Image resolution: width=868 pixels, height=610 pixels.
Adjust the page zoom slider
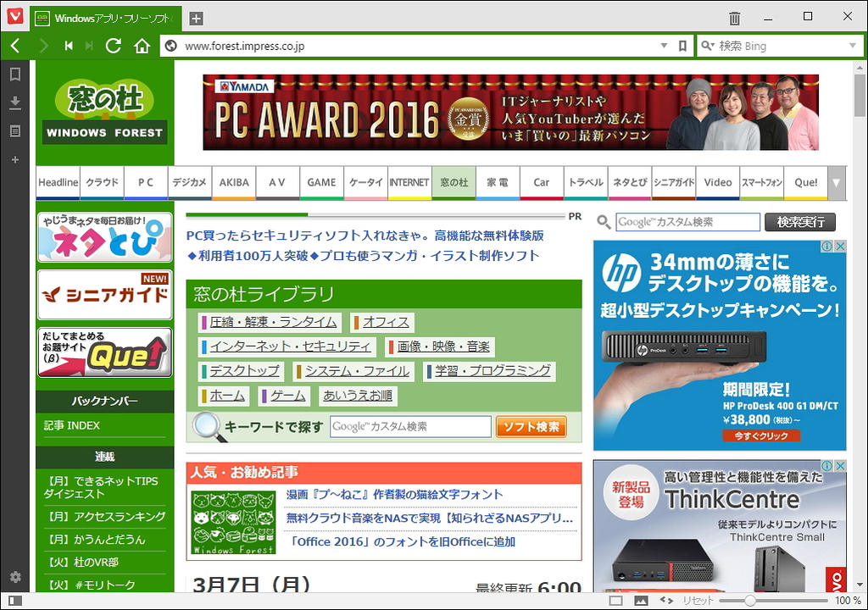(773, 601)
